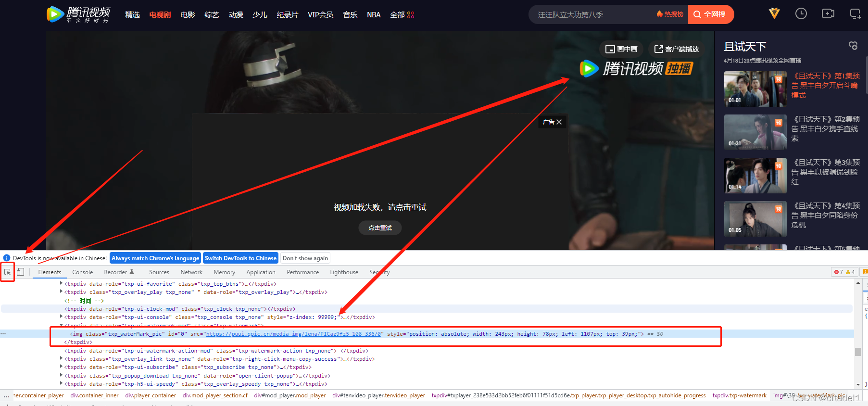The width and height of the screenshot is (868, 406).
Task: Click the breadcrumb overflow ellipsis
Action: coord(6,396)
